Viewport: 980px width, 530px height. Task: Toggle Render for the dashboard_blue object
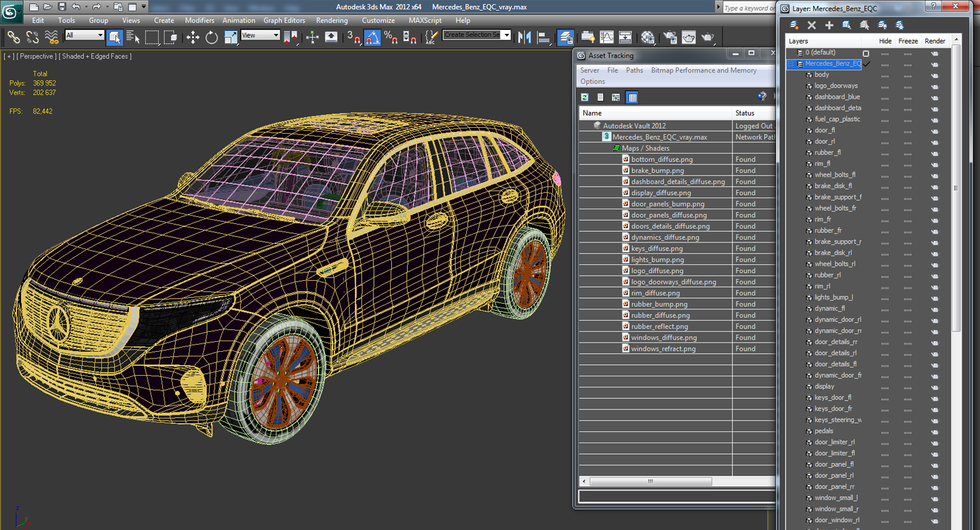click(x=934, y=97)
